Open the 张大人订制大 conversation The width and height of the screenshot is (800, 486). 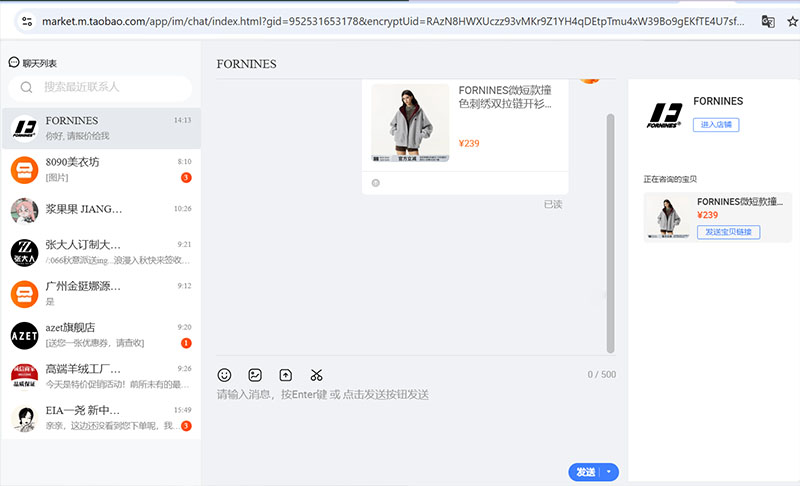click(x=102, y=252)
